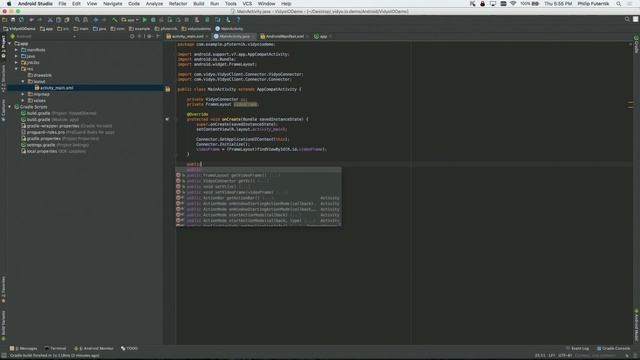Click the gutter class icon beside MainActivity line
This screenshot has height=360, width=640.
(x=168, y=89)
